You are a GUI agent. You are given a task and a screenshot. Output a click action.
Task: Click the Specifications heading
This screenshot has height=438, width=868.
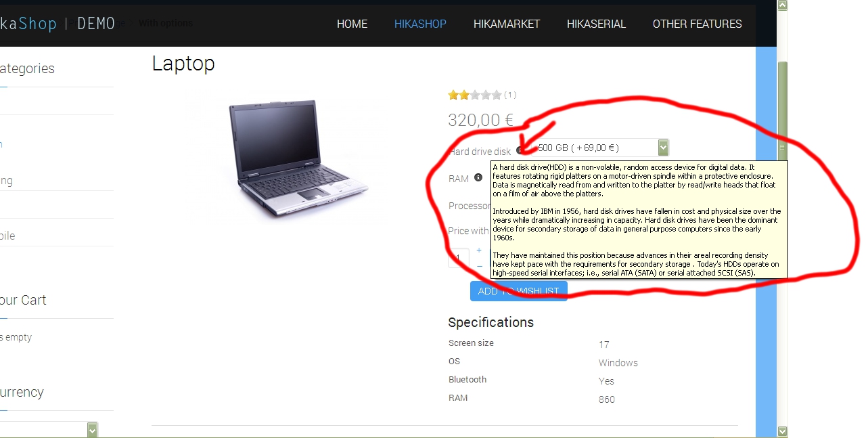click(490, 322)
